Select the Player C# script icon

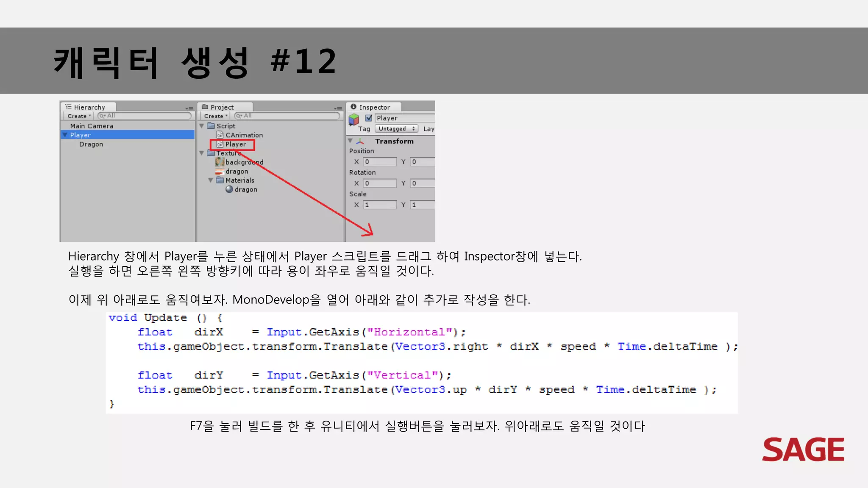220,144
